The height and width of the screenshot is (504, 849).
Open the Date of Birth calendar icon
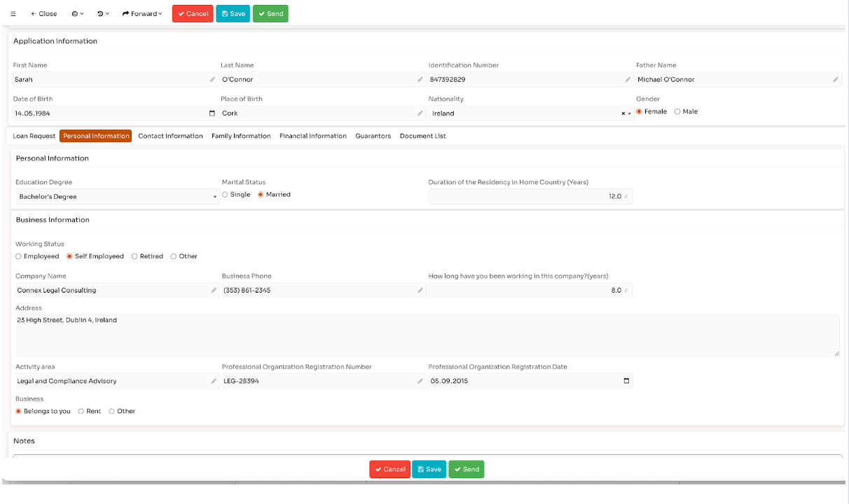pos(212,113)
